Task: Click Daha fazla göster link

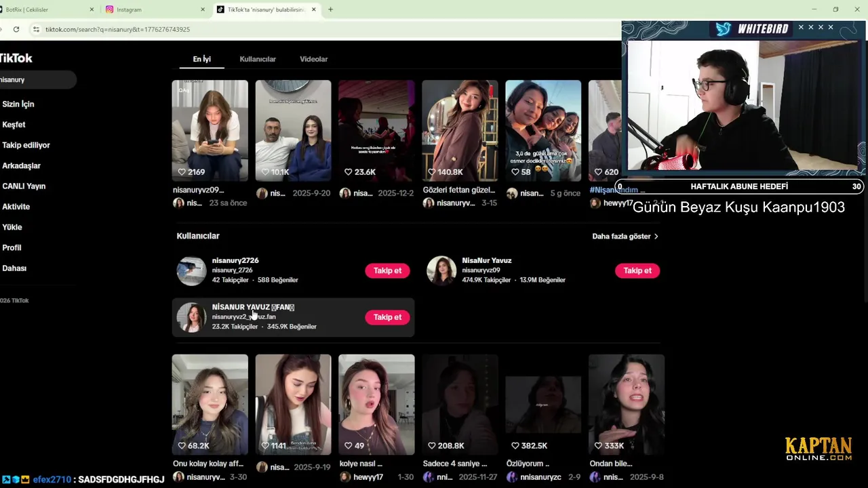Action: click(625, 237)
